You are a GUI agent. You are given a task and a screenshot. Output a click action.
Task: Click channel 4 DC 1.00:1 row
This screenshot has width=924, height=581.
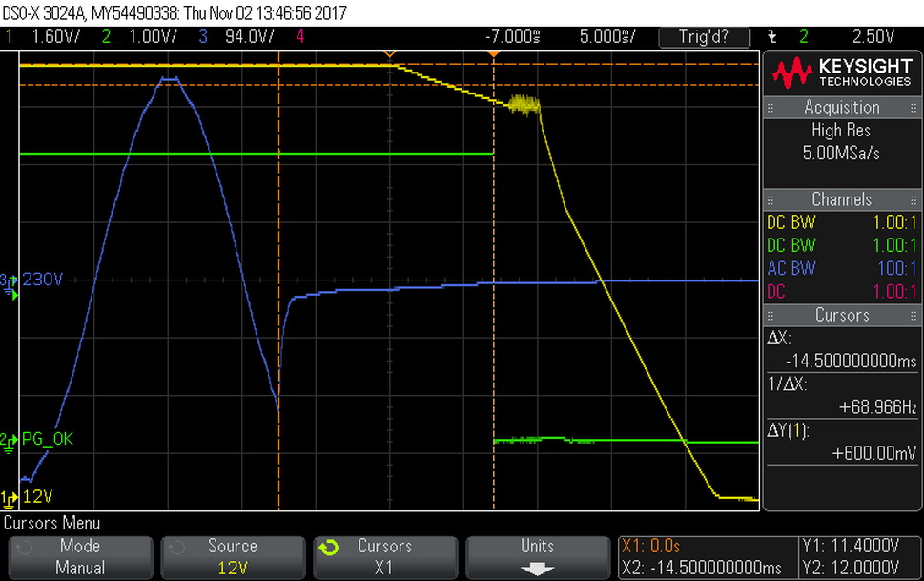(841, 291)
